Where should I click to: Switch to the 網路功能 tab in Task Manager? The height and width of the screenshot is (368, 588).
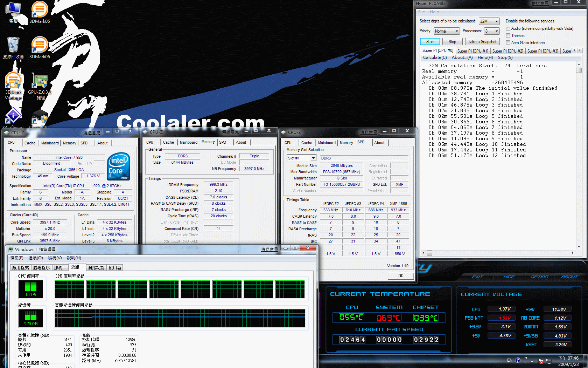[x=96, y=267]
